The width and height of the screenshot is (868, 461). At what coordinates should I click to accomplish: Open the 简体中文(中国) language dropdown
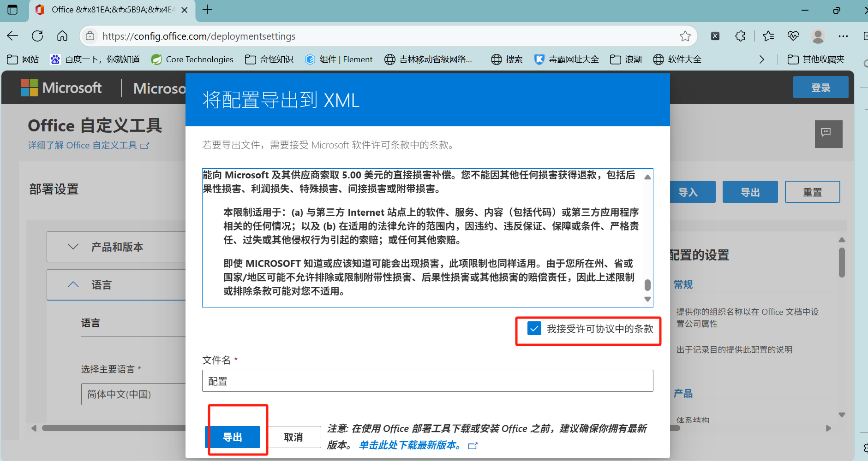(134, 394)
